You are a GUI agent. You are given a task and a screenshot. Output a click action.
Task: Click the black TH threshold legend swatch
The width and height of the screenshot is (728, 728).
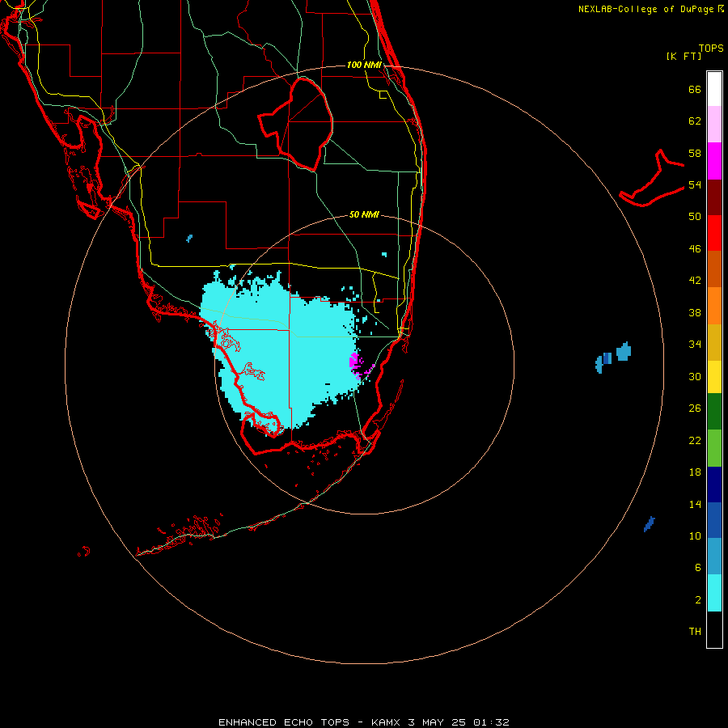pyautogui.click(x=714, y=629)
